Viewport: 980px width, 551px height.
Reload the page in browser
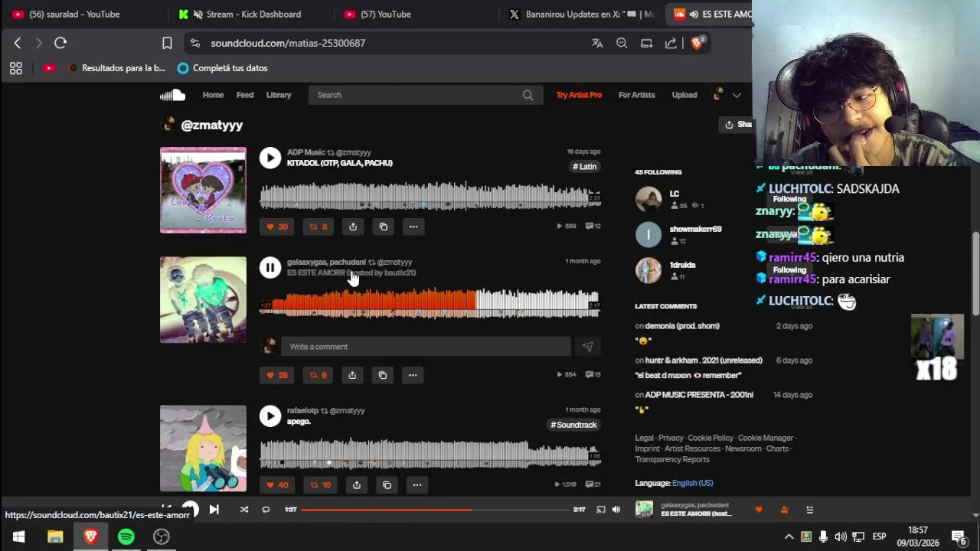(x=60, y=43)
